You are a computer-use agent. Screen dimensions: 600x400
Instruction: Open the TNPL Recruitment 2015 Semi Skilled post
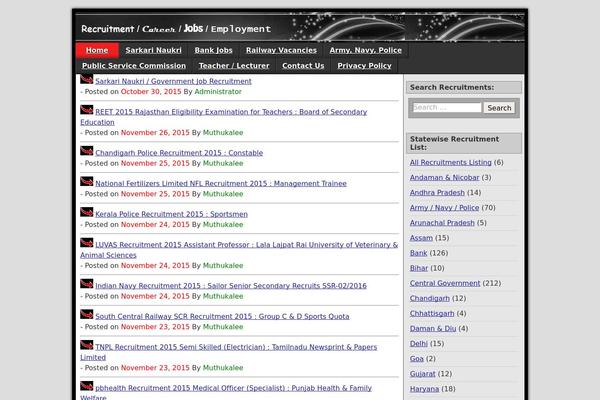coord(228,352)
